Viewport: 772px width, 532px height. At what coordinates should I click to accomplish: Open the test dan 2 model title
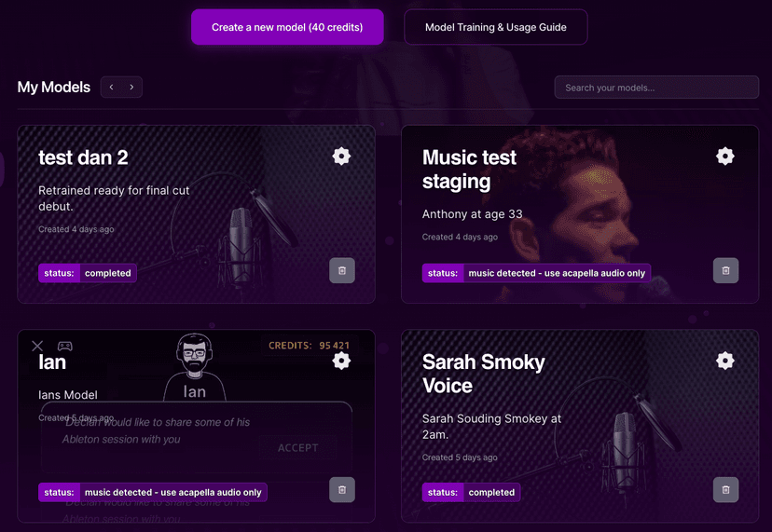[x=83, y=158]
